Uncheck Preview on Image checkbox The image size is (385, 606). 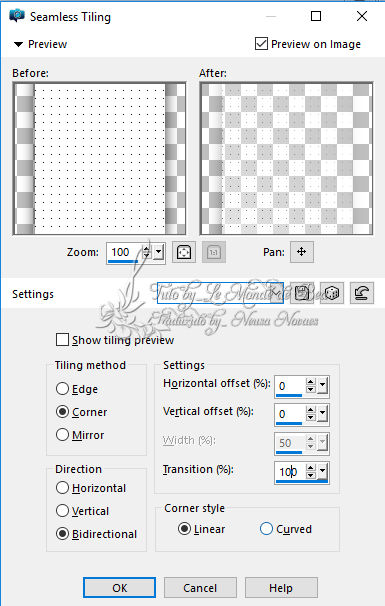pyautogui.click(x=261, y=44)
